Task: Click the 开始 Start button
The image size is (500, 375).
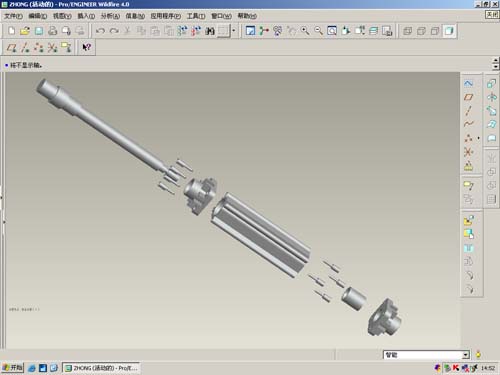Action: [x=12, y=367]
